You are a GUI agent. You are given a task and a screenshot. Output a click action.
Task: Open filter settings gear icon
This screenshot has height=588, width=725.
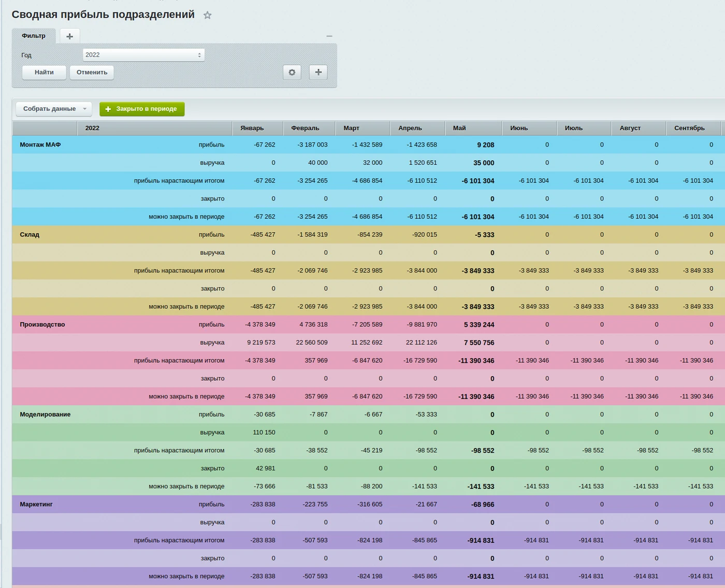coord(292,73)
